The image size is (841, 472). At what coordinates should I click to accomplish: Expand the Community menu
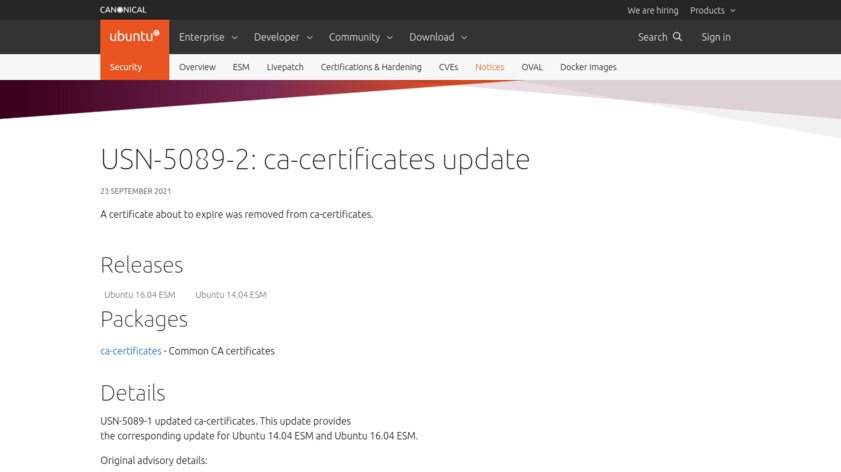click(360, 37)
